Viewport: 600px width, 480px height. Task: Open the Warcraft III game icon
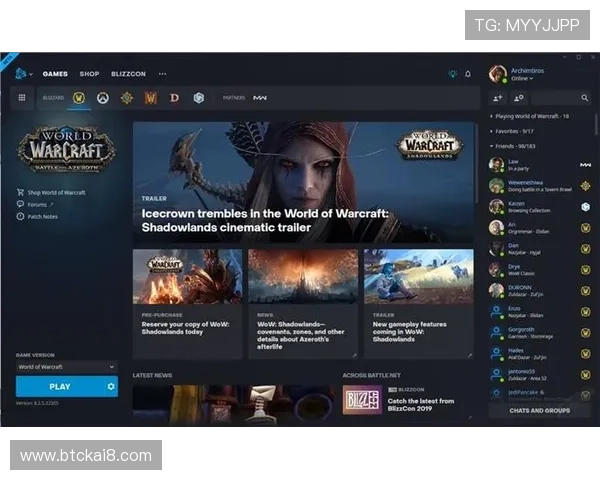pos(151,98)
